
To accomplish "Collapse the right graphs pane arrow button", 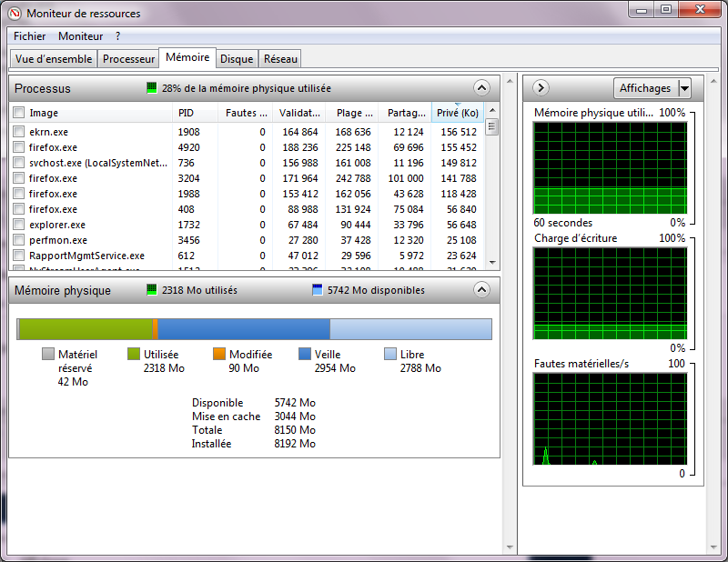I will point(541,87).
